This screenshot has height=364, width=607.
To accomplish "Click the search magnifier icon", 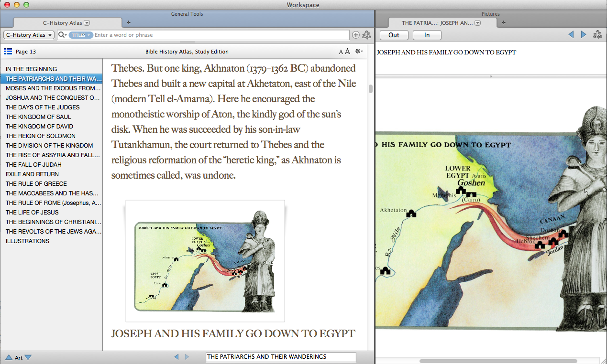I will 62,35.
